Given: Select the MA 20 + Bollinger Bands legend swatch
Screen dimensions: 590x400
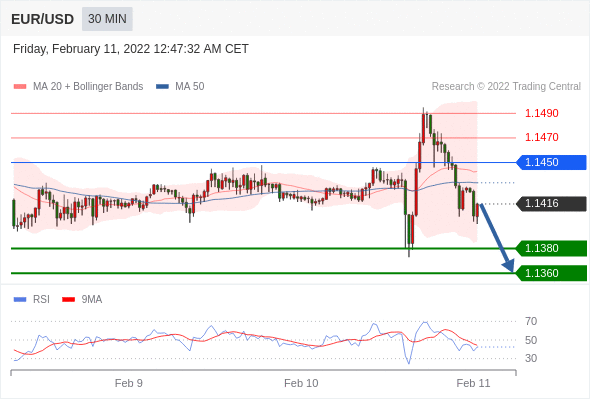Looking at the screenshot, I should (20, 87).
